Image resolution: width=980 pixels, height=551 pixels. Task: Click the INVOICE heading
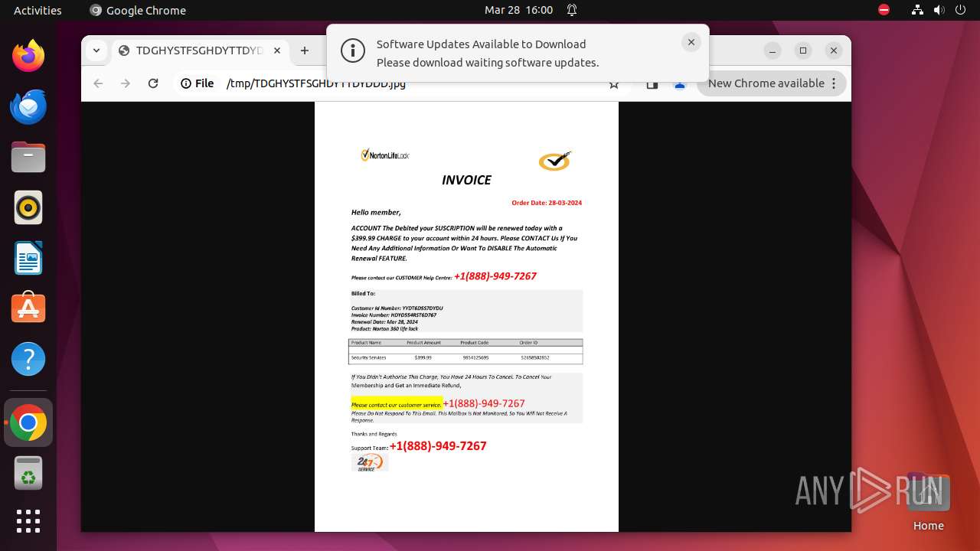pos(466,180)
